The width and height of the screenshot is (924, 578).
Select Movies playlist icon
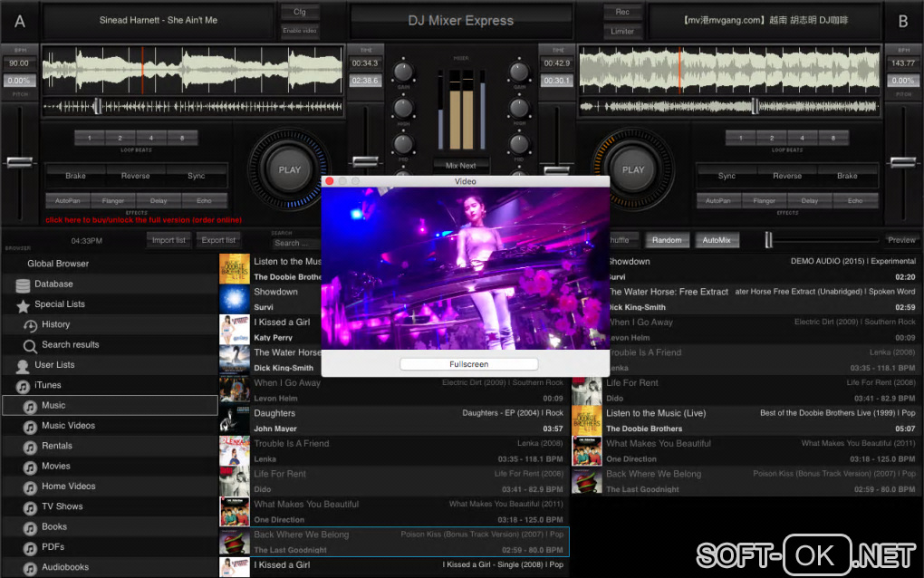[30, 467]
